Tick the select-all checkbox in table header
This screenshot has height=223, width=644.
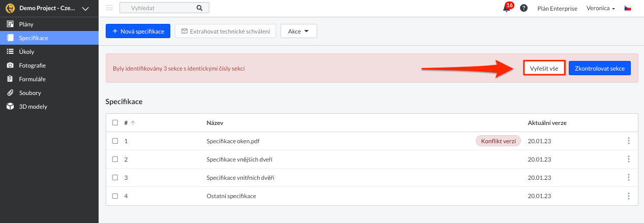pyautogui.click(x=115, y=123)
